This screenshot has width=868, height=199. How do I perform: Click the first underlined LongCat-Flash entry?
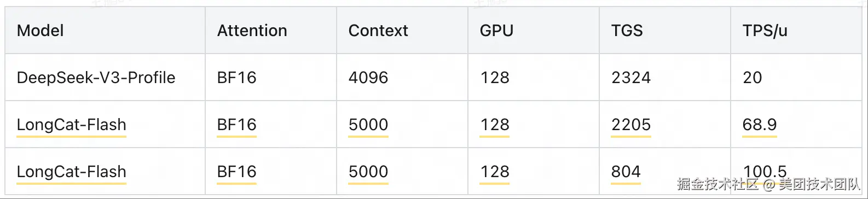[x=72, y=125]
